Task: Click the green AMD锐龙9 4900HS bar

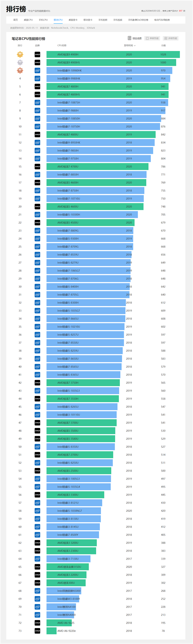Action: pos(111,63)
